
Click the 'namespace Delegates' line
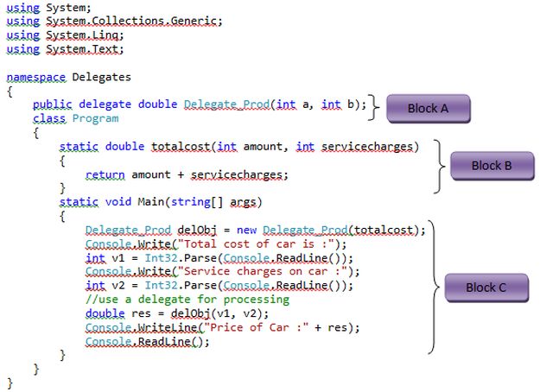[x=69, y=77]
